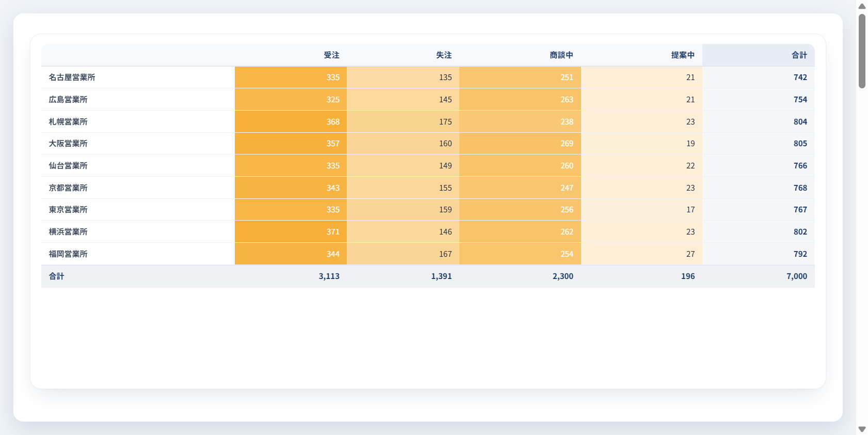
Task: Click 提案中 cell 17 for 東京営業所
Action: point(641,210)
